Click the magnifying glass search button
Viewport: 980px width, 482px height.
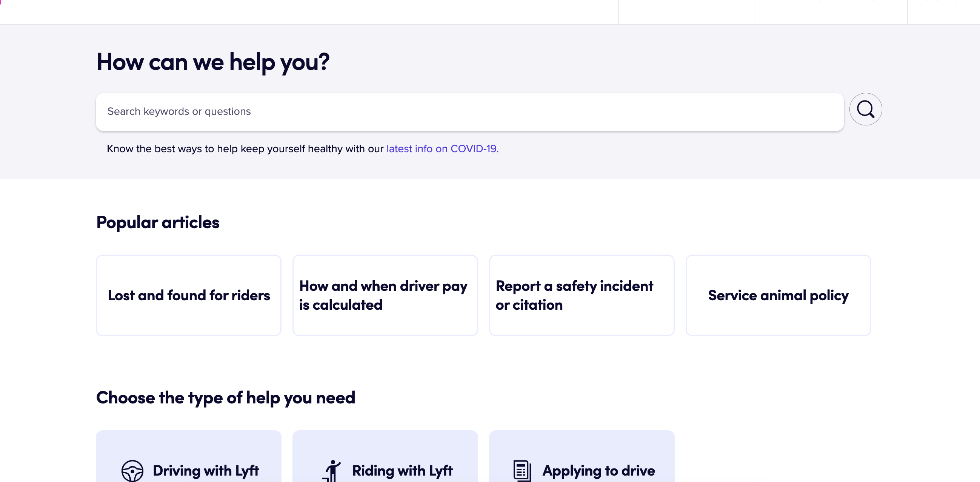[866, 110]
